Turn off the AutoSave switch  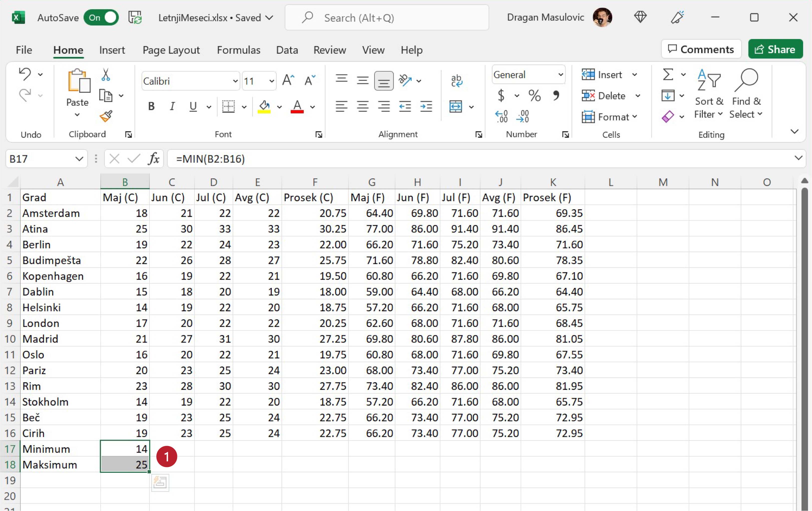coord(101,17)
